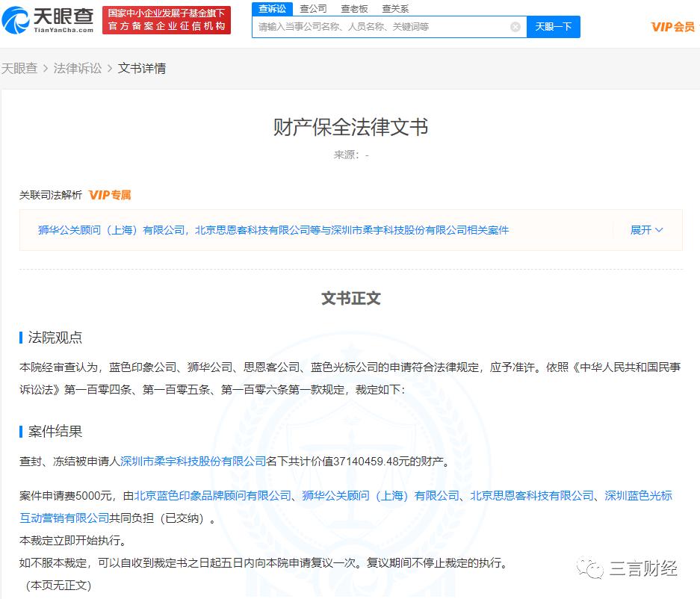Screen dimensions: 700x599
Task: Open VIP会员 at top right
Action: (x=672, y=26)
